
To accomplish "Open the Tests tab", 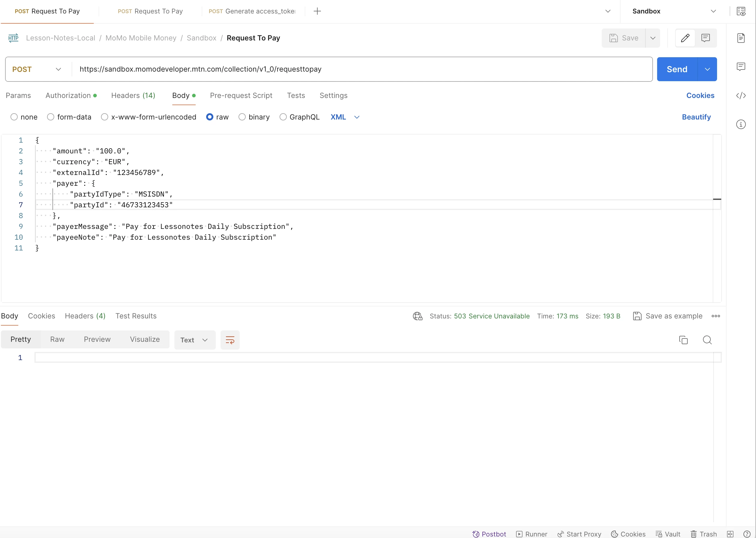I will (x=295, y=96).
